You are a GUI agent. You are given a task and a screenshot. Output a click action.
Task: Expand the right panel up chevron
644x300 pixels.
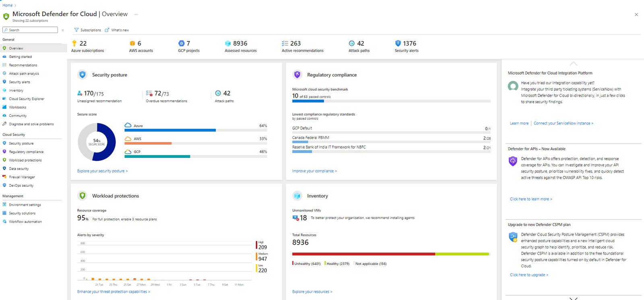coord(574,64)
